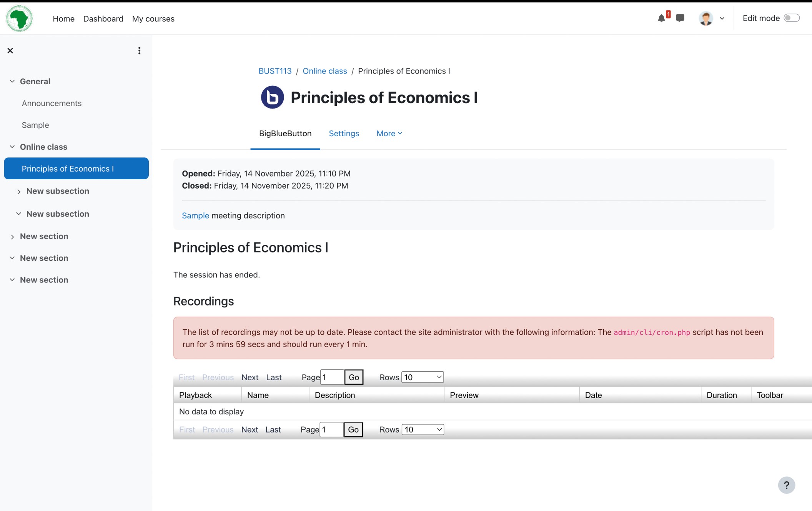Image resolution: width=812 pixels, height=511 pixels.
Task: Open the messaging icon in the header
Action: (x=680, y=18)
